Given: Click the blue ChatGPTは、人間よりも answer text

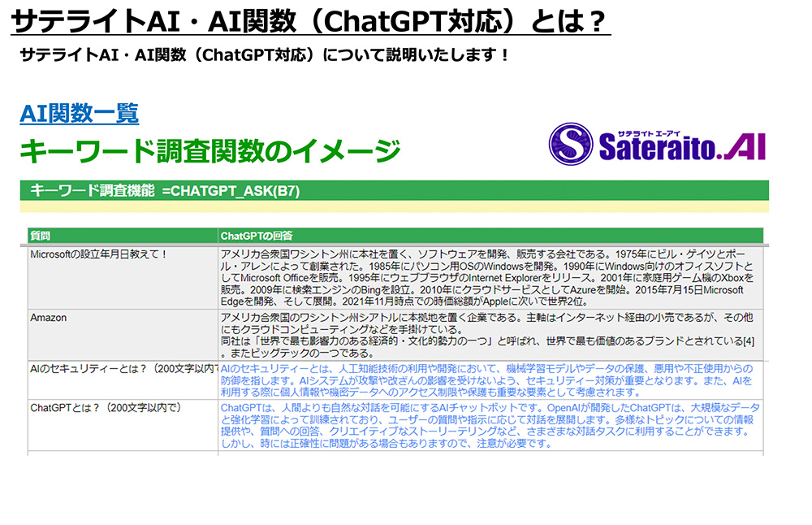Looking at the screenshot, I should tap(490, 425).
